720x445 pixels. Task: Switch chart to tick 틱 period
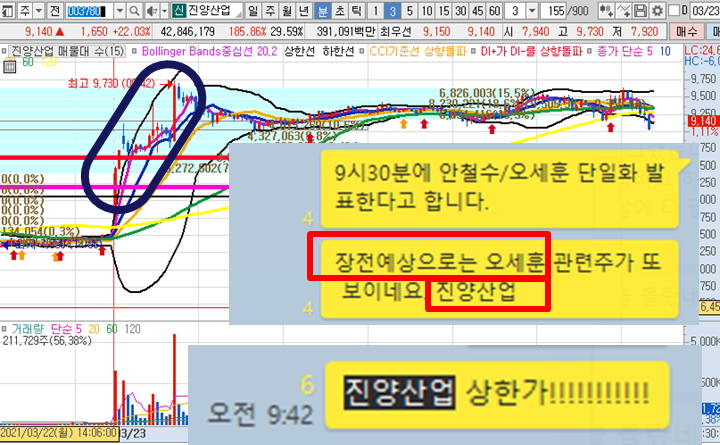point(356,10)
